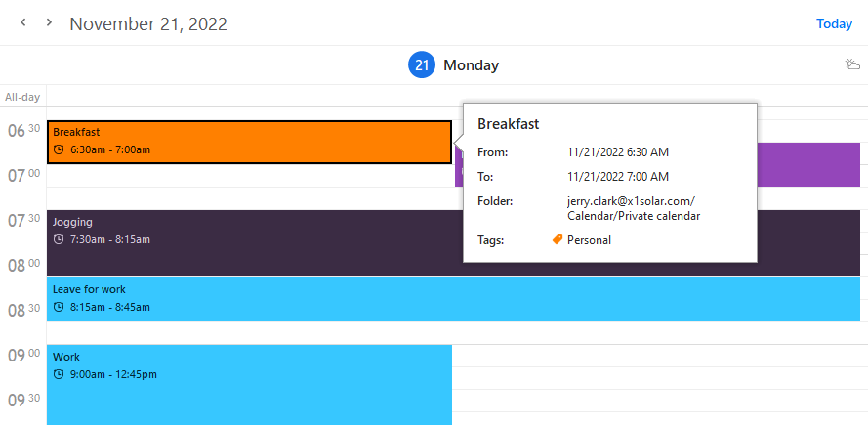Screen dimensions: 868x425
Task: Click the November 21, 2022 date title
Action: (x=148, y=23)
